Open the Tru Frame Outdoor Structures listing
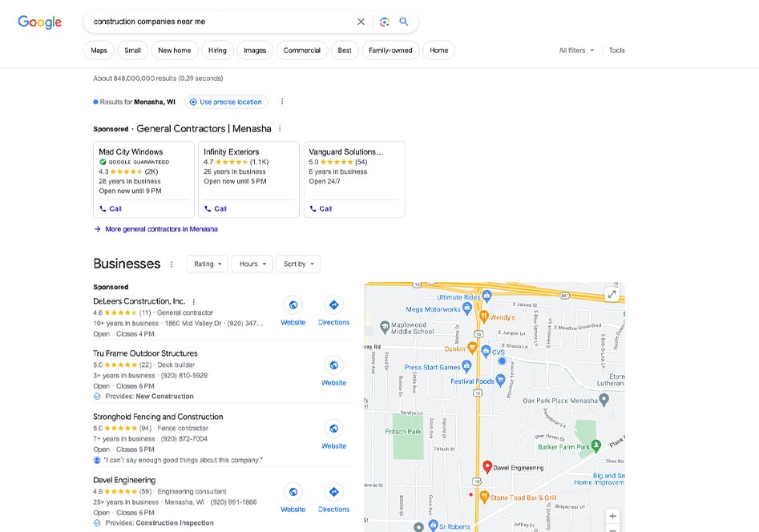This screenshot has width=759, height=532. click(145, 353)
